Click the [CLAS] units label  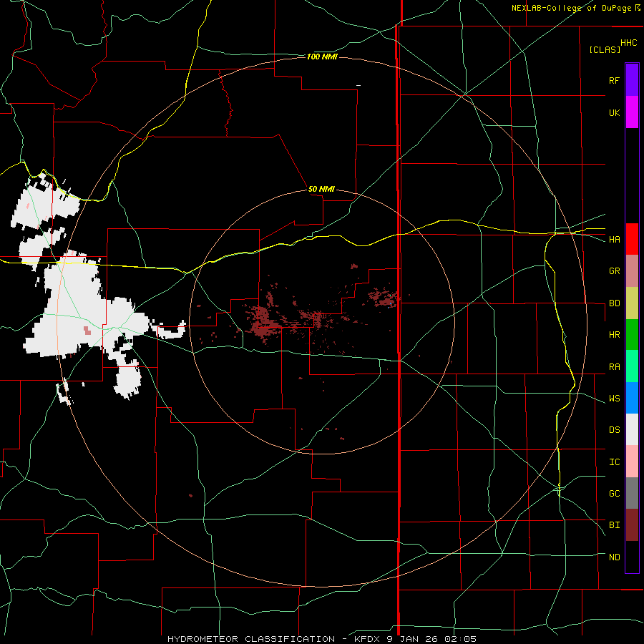tap(605, 49)
